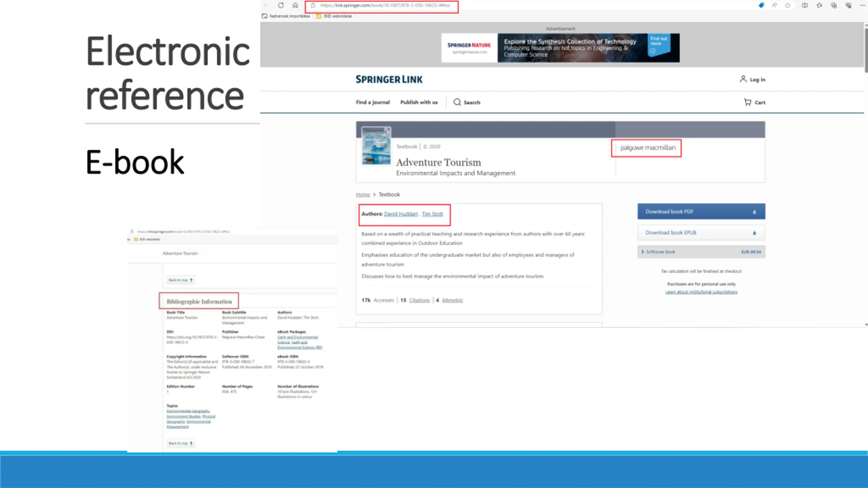Open the BGE weboldalak bookmarks folder
This screenshot has height=488, width=868.
pyautogui.click(x=334, y=16)
